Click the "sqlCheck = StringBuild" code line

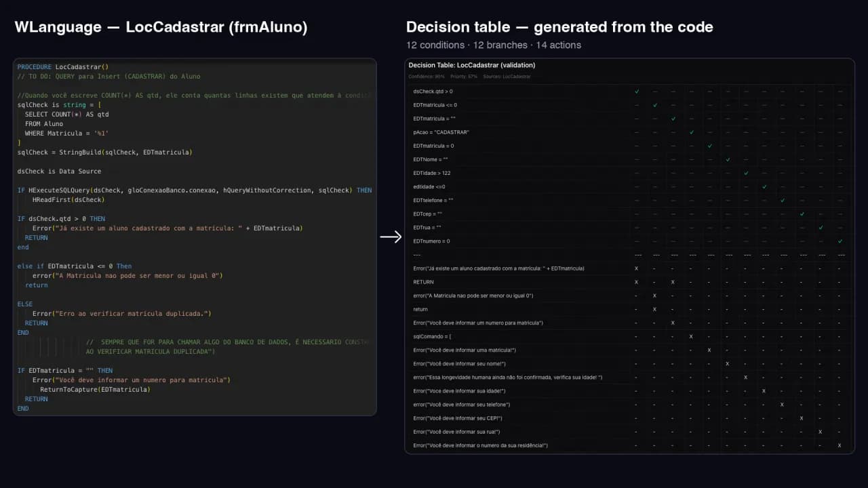(105, 152)
